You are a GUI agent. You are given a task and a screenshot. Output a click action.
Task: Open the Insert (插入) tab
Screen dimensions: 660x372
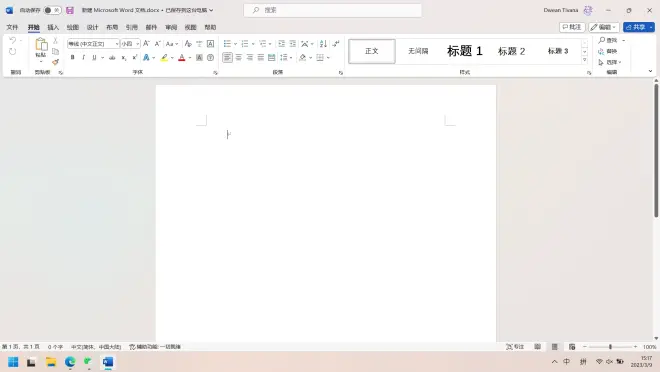pos(53,27)
